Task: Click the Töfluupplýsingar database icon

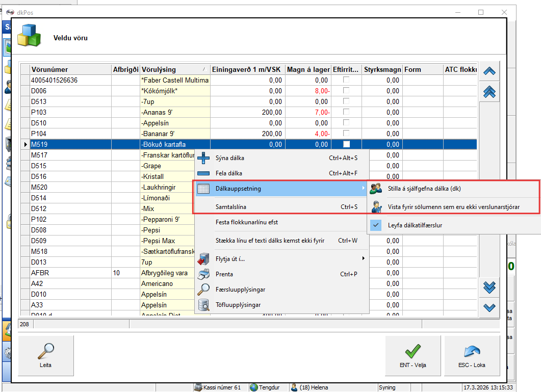Action: 203,305
